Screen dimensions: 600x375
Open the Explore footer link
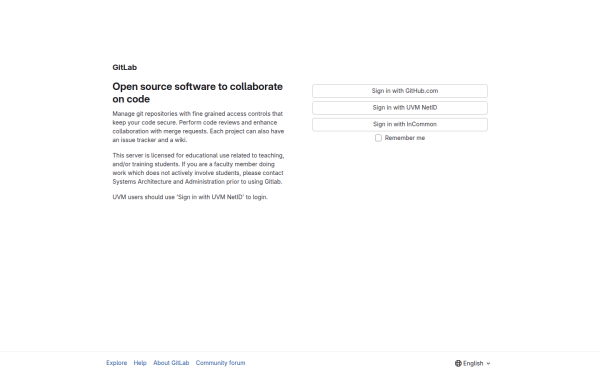pyautogui.click(x=117, y=363)
